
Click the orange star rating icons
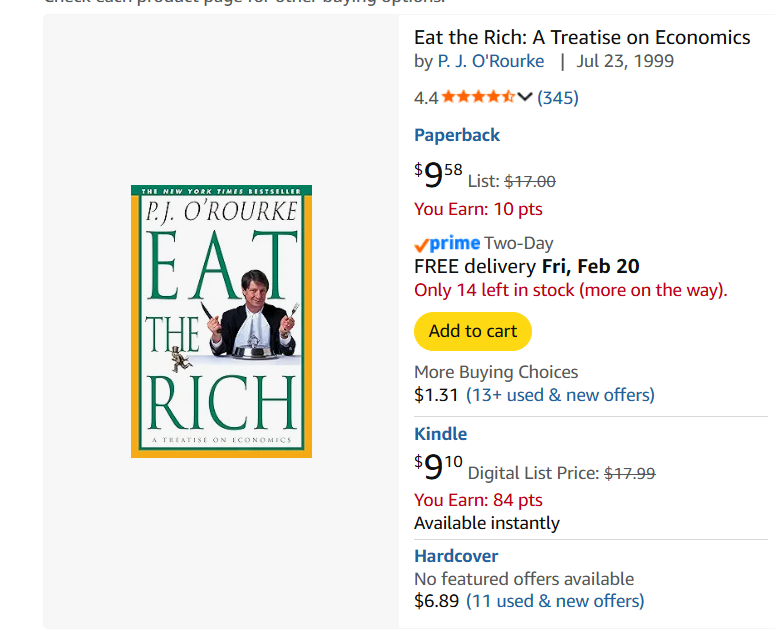click(x=478, y=97)
